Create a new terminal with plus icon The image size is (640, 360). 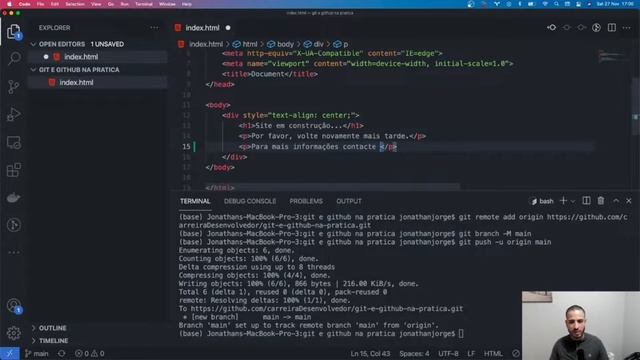563,201
